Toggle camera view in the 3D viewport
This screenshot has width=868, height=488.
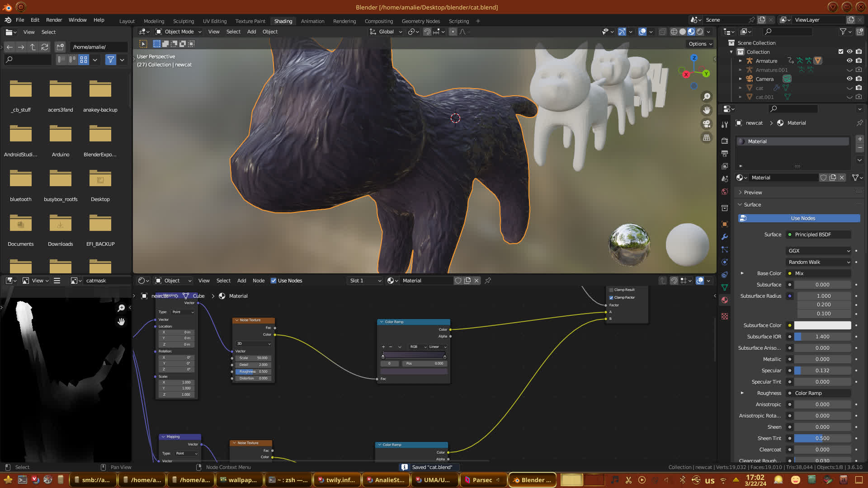706,124
